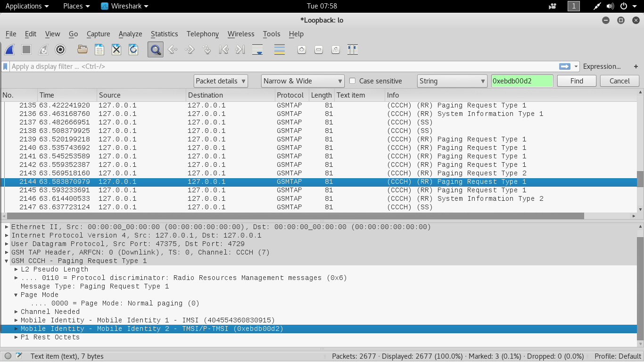Open the String search type dropdown
Image resolution: width=644 pixels, height=362 pixels.
[452, 81]
